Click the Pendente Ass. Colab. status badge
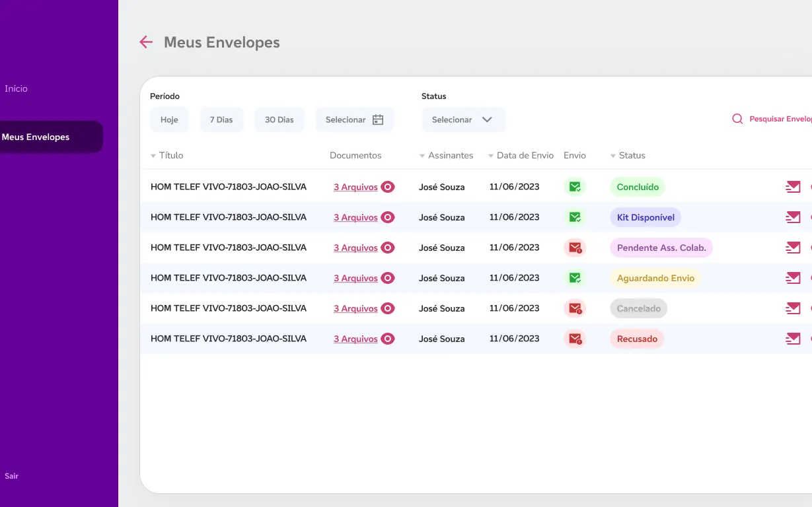Image resolution: width=812 pixels, height=507 pixels. point(661,248)
